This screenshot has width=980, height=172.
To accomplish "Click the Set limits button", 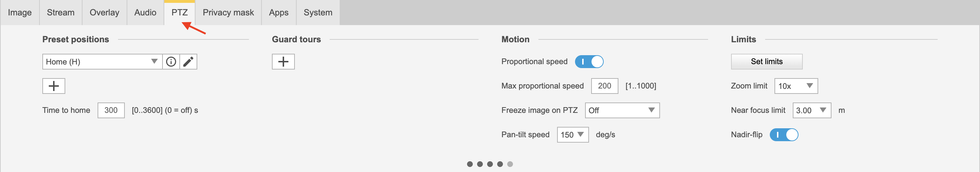I will [x=767, y=62].
